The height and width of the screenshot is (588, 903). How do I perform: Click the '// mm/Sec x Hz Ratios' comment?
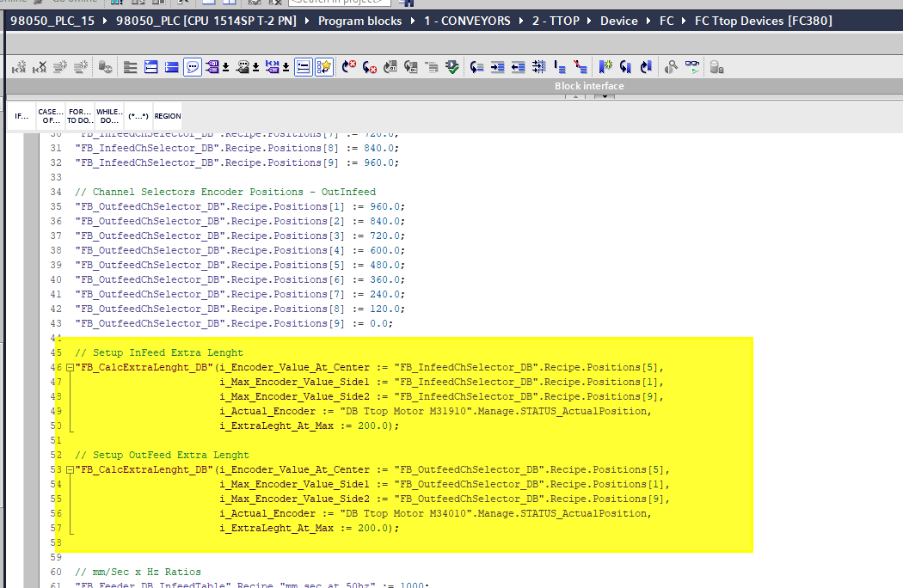point(138,572)
